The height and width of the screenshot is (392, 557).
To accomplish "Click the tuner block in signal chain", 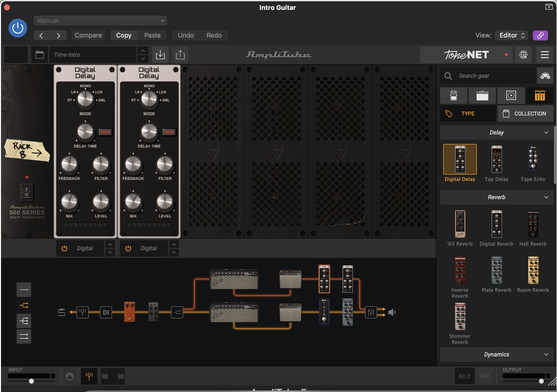I will click(x=83, y=312).
